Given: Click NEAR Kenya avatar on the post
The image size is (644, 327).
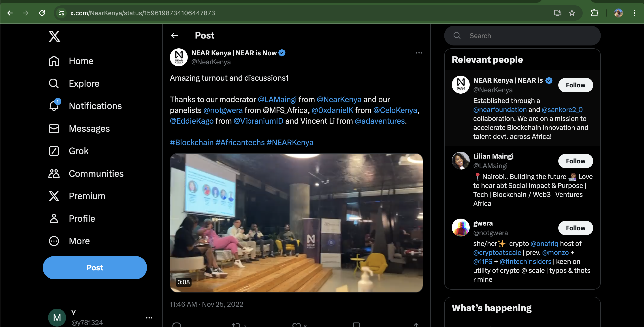Looking at the screenshot, I should point(179,57).
